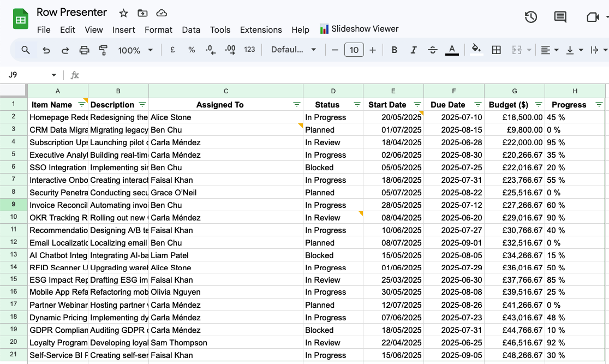Toggle bold formatting
The width and height of the screenshot is (609, 364).
[394, 50]
